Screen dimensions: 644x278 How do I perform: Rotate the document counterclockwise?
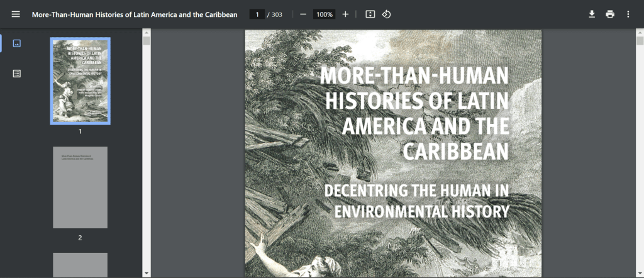point(387,14)
